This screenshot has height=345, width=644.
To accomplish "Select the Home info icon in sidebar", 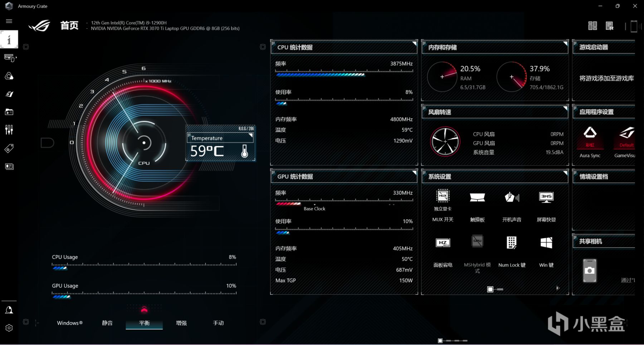I will 9,39.
